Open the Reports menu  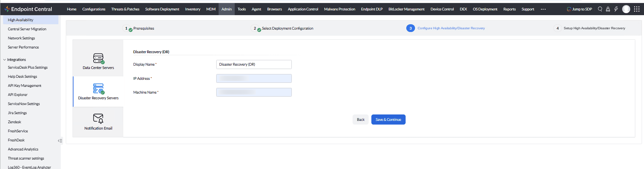coord(509,9)
